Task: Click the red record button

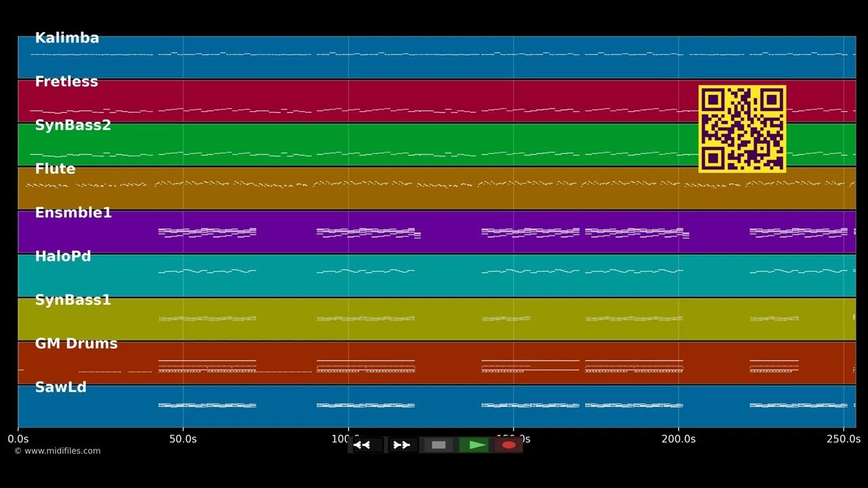Action: click(x=509, y=445)
